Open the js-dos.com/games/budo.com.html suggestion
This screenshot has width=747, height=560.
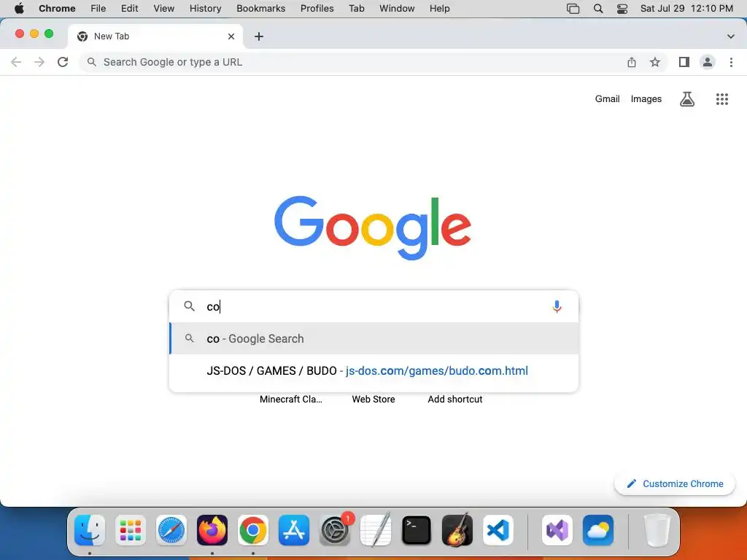tap(374, 370)
